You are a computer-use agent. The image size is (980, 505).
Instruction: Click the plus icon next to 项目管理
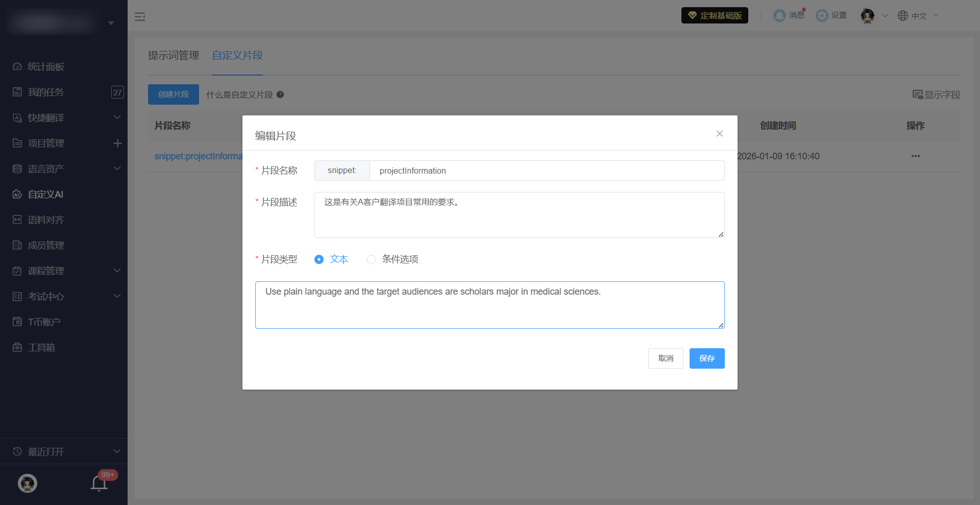[117, 143]
